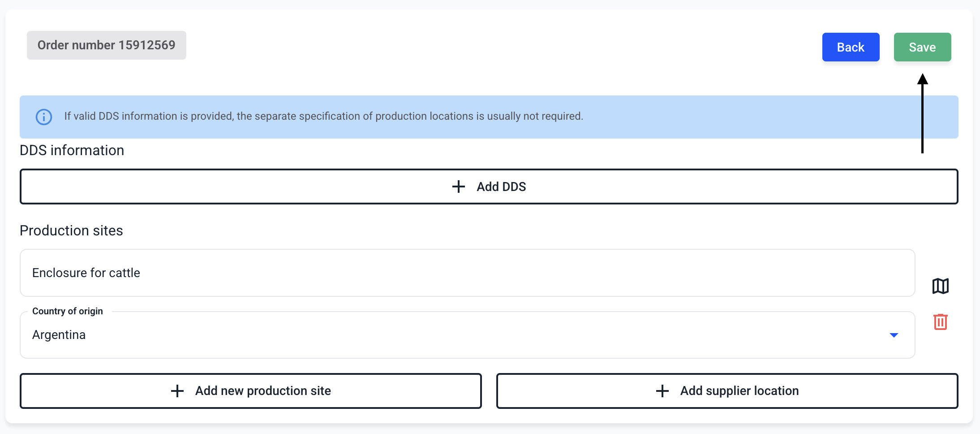Screen dimensions: 980x434
Task: Click the plus icon beside Add DDS
Action: [458, 187]
